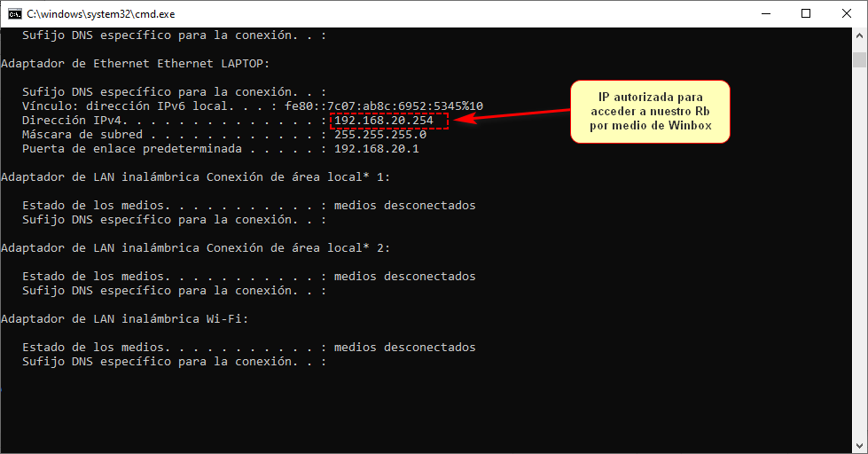Viewport: 868px width, 454px height.
Task: Click medios desconectados under Wi-Fi adapter
Action: [404, 347]
